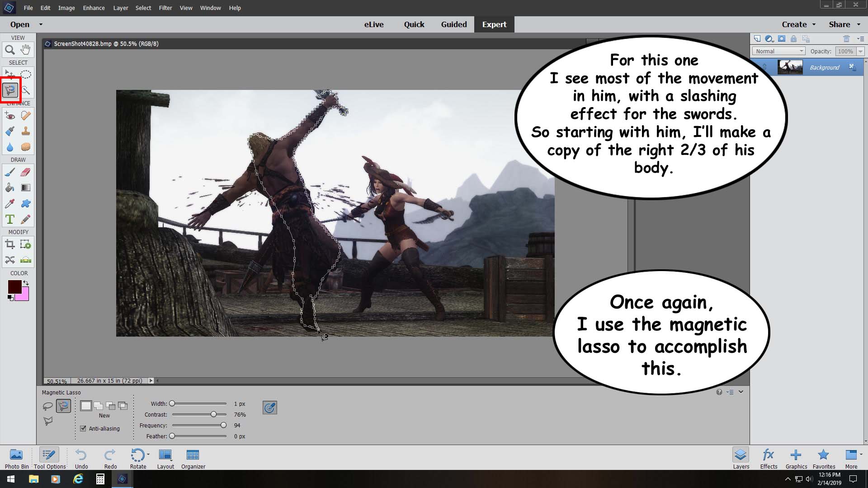The image size is (868, 488).
Task: Open the adjustment layer dropdown icon
Action: 769,39
